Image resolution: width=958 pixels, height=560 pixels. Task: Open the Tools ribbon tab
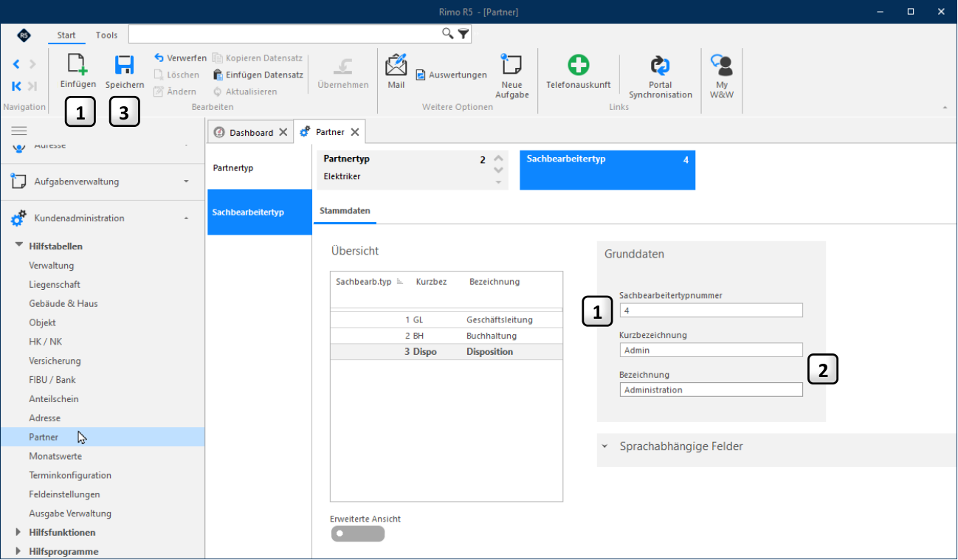tap(106, 35)
